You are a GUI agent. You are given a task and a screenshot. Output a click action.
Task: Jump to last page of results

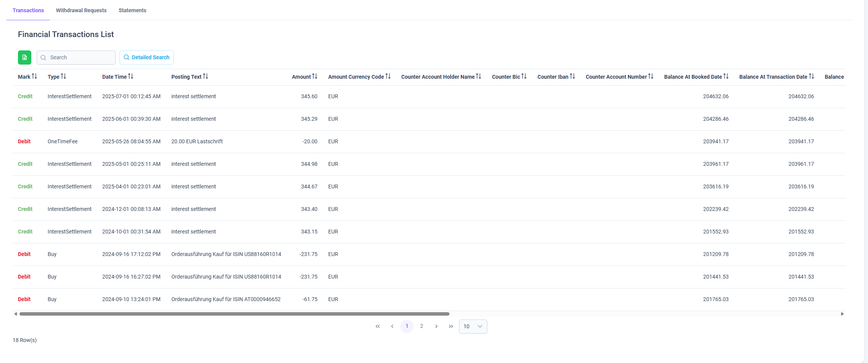(451, 326)
